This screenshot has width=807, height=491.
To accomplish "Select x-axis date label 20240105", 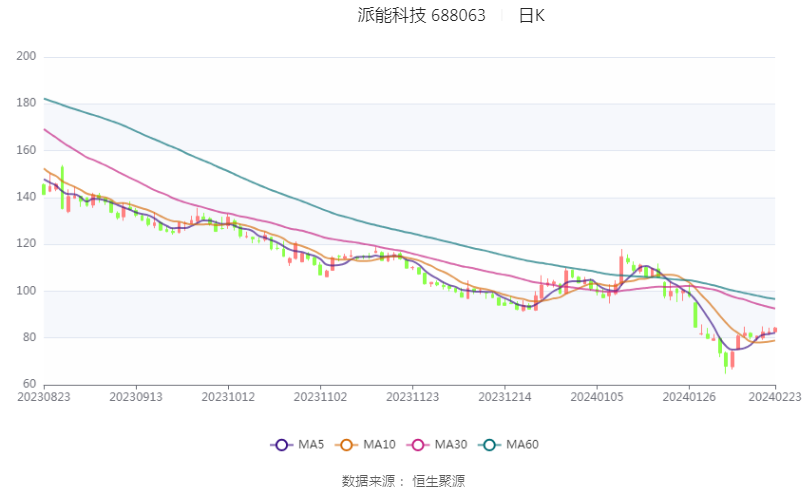I will [x=597, y=397].
